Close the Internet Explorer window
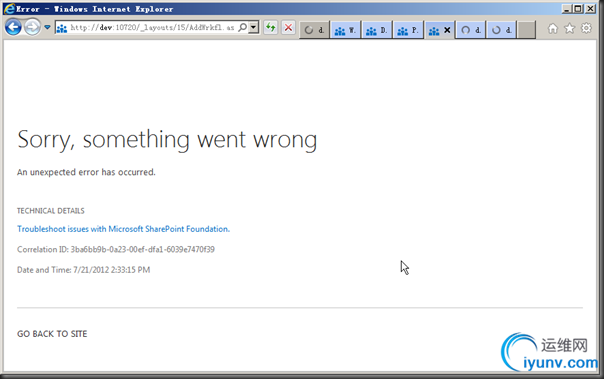Image resolution: width=604 pixels, height=379 pixels. tap(591, 8)
